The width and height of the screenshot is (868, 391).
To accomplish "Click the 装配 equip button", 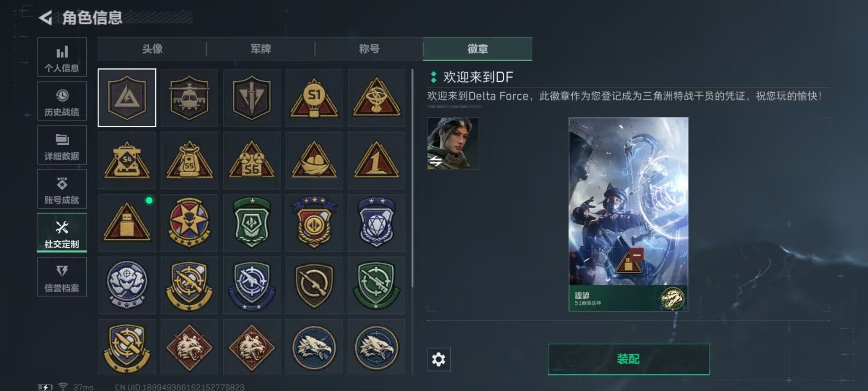I will [x=628, y=359].
